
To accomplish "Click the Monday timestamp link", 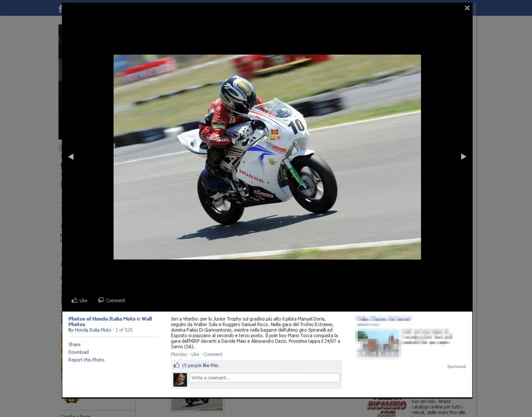I will [x=179, y=354].
